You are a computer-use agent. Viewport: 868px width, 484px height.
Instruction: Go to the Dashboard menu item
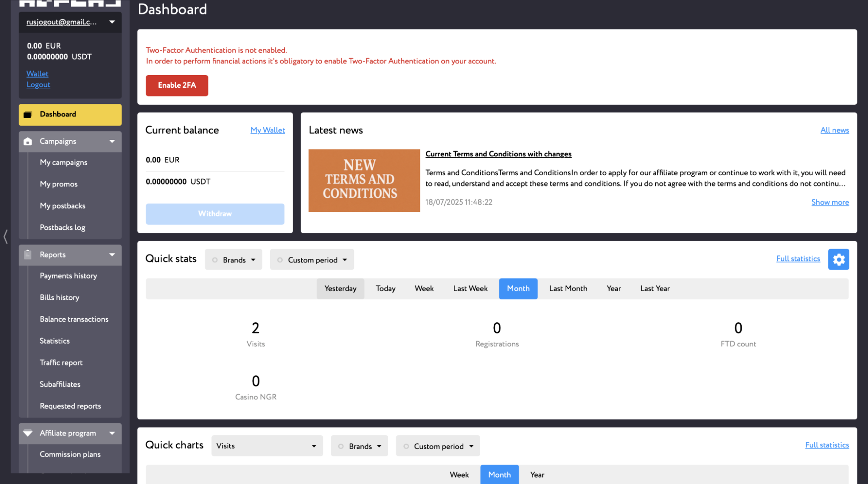(x=70, y=115)
